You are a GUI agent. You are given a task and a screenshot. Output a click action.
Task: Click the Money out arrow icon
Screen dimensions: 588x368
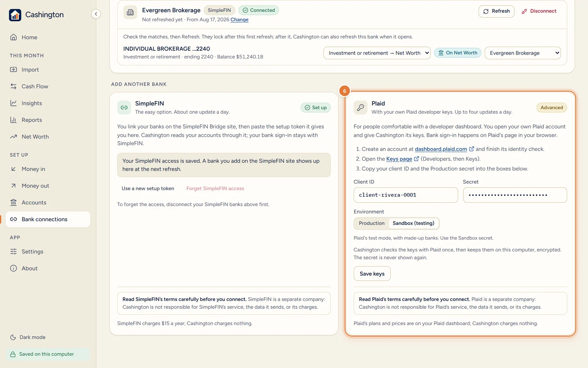(13, 186)
